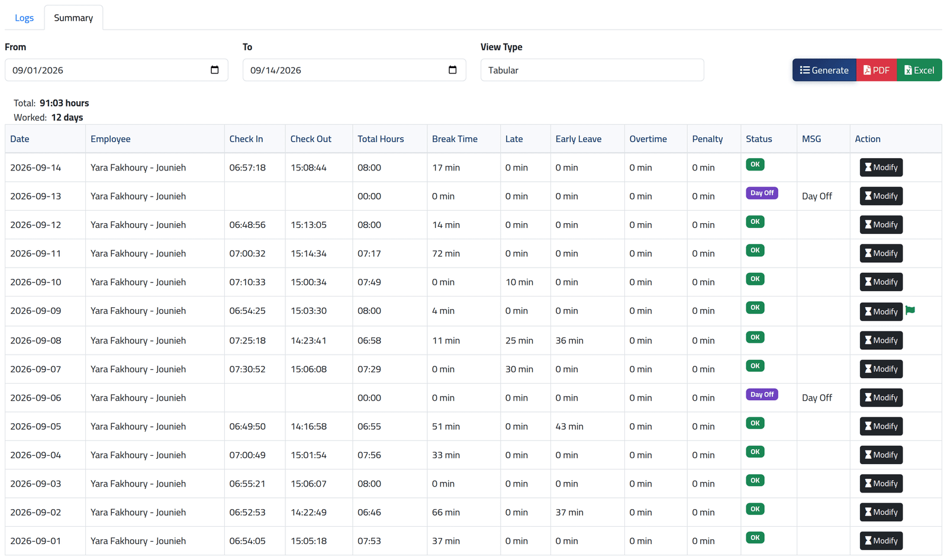
Task: Modify the 2026-09-01 attendance entry
Action: (881, 540)
